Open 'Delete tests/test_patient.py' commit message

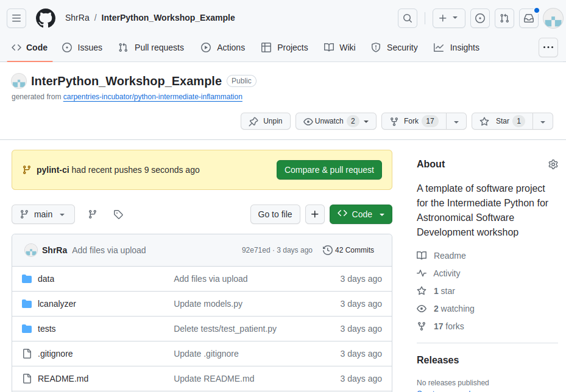[x=225, y=329]
